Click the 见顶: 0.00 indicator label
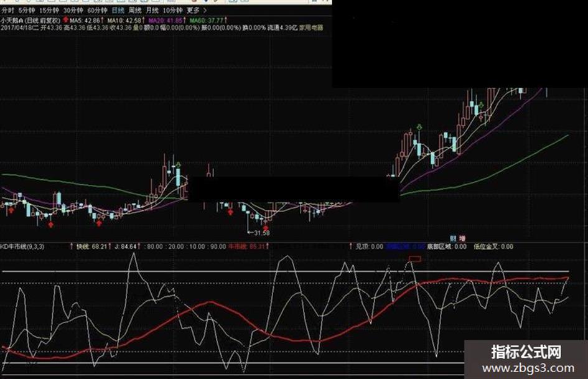 point(369,247)
